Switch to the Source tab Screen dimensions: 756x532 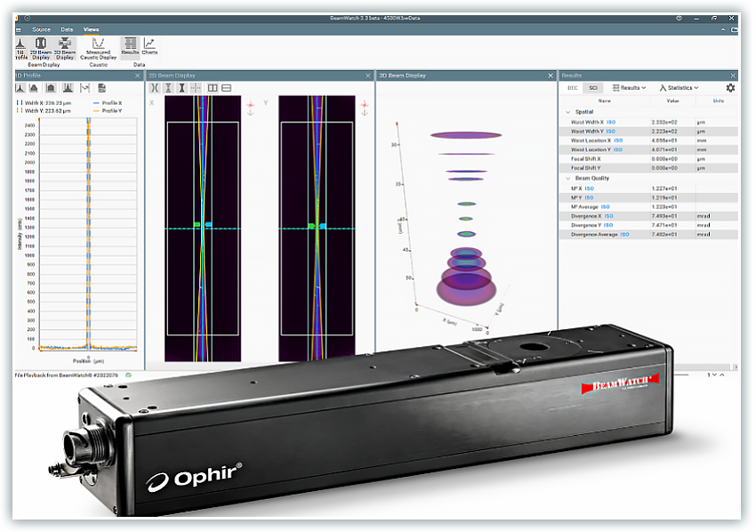point(42,29)
